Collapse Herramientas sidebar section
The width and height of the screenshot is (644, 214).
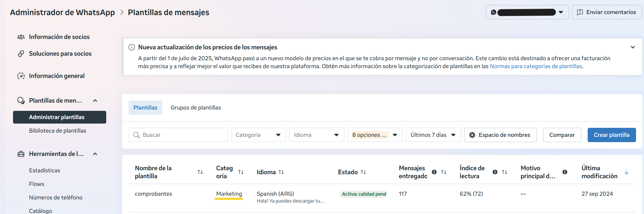click(95, 154)
